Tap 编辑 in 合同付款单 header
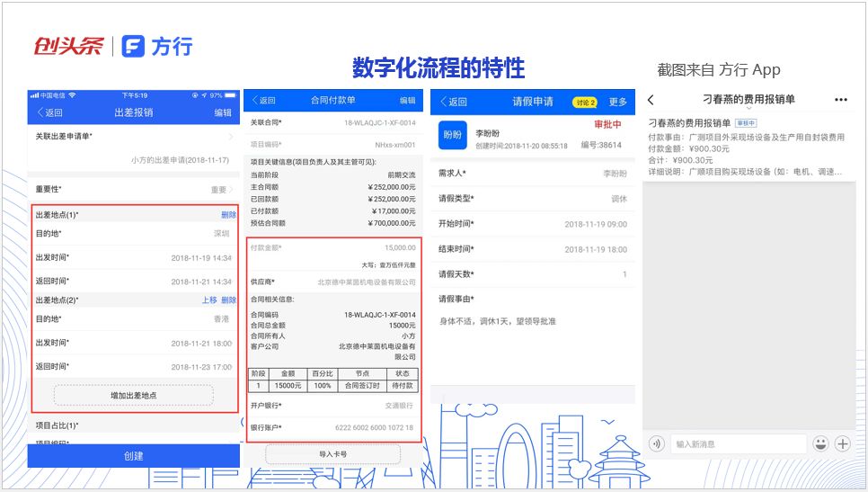This screenshot has height=492, width=868. tap(407, 100)
